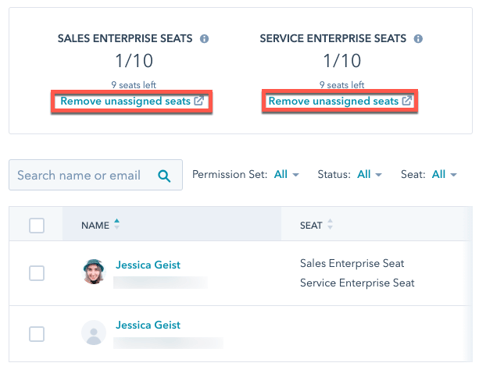Open the Seat filter dropdown
This screenshot has width=479, height=370.
point(444,174)
